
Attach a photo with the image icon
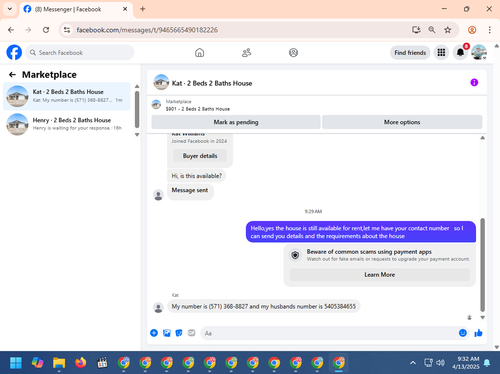167,333
